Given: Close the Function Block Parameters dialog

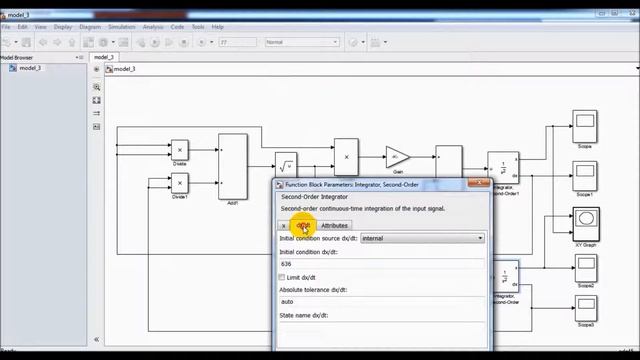Looking at the screenshot, I should click(479, 182).
